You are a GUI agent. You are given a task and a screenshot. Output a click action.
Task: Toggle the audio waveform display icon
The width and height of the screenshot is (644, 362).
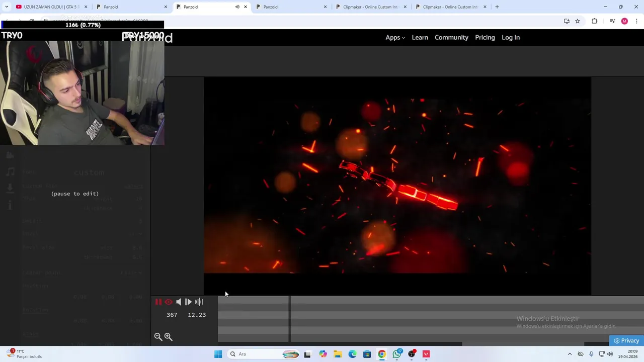point(199,302)
